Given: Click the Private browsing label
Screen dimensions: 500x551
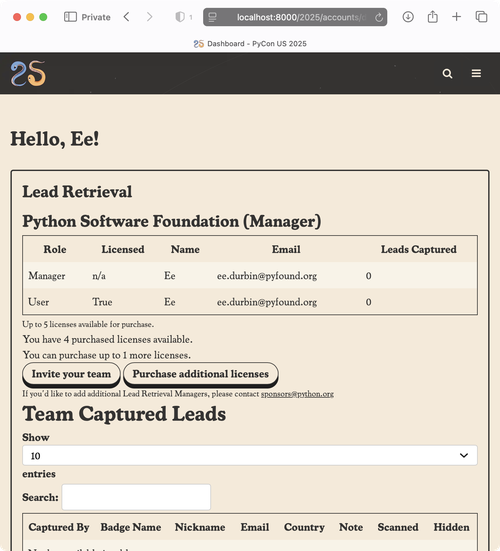Looking at the screenshot, I should tap(96, 17).
